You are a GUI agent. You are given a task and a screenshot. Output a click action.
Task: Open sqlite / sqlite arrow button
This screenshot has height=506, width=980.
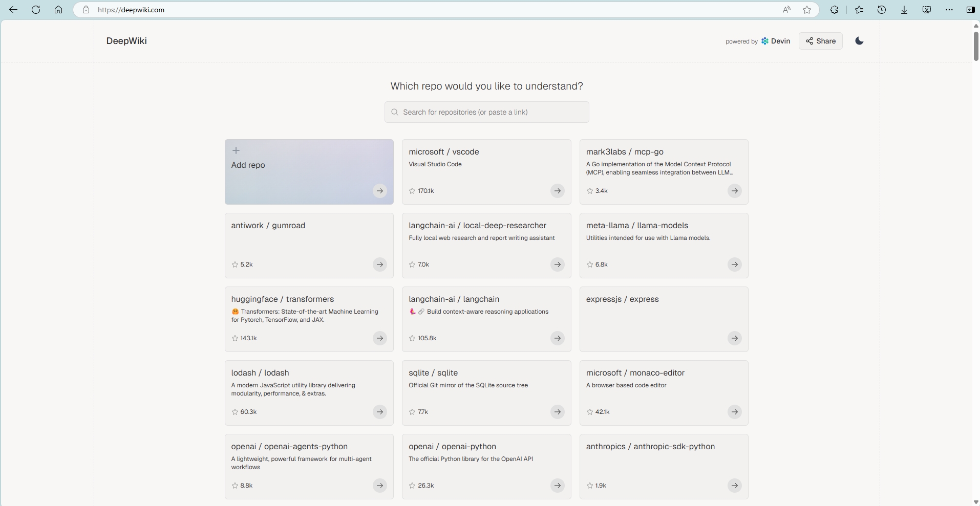[557, 412]
